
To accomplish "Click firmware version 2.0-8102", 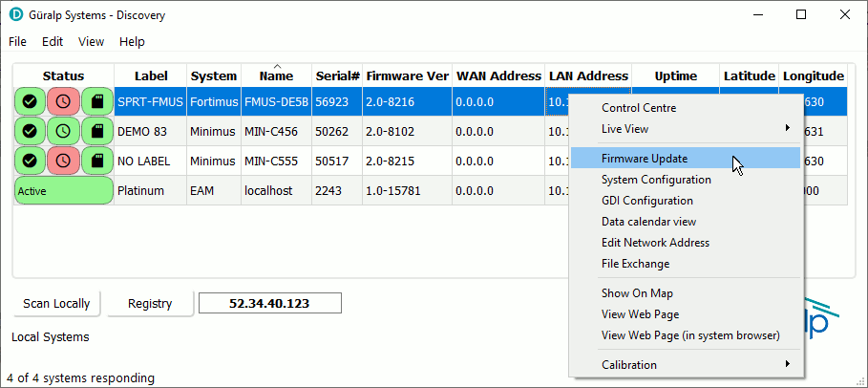I will [x=407, y=131].
